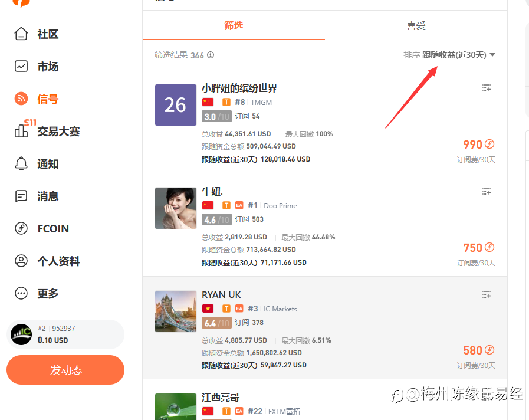
Task: Click 订阅 54 subscriber count
Action: tap(247, 116)
